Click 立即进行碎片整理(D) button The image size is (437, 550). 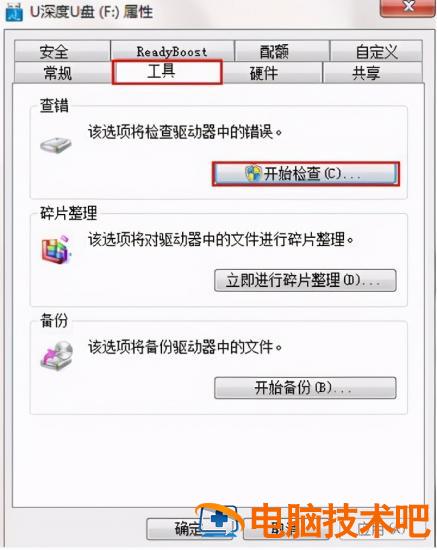tap(305, 280)
